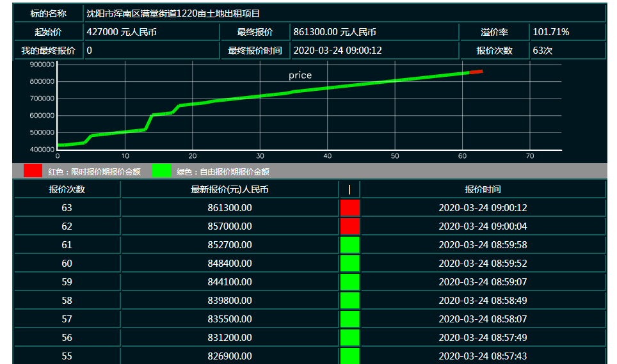
Task: Select the red indicator in bid row 63
Action: tap(349, 208)
